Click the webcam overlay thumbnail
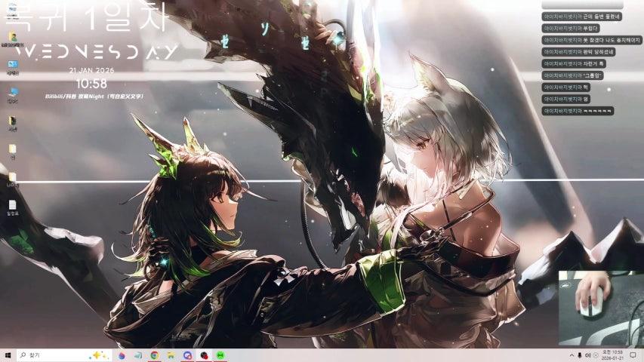The image size is (644, 362). coord(600,307)
